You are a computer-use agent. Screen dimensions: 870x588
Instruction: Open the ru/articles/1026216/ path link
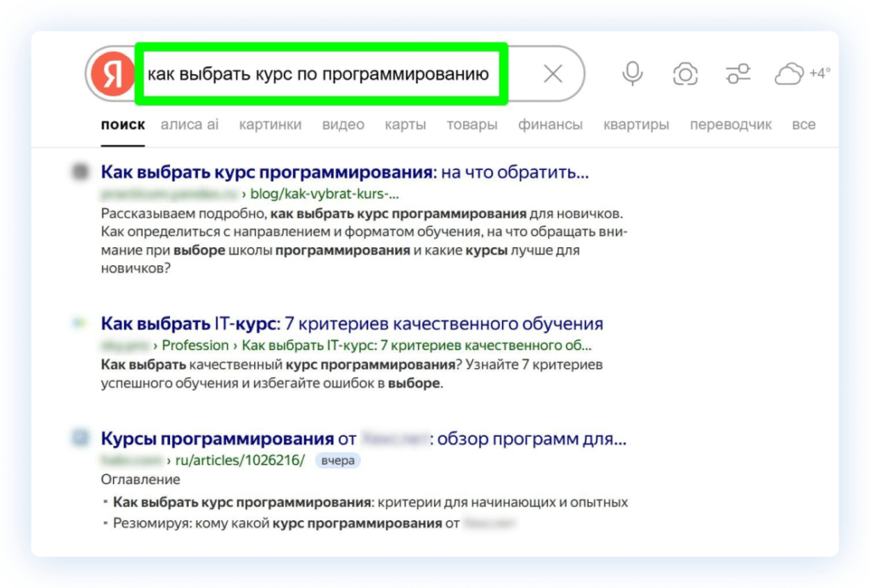[x=240, y=461]
